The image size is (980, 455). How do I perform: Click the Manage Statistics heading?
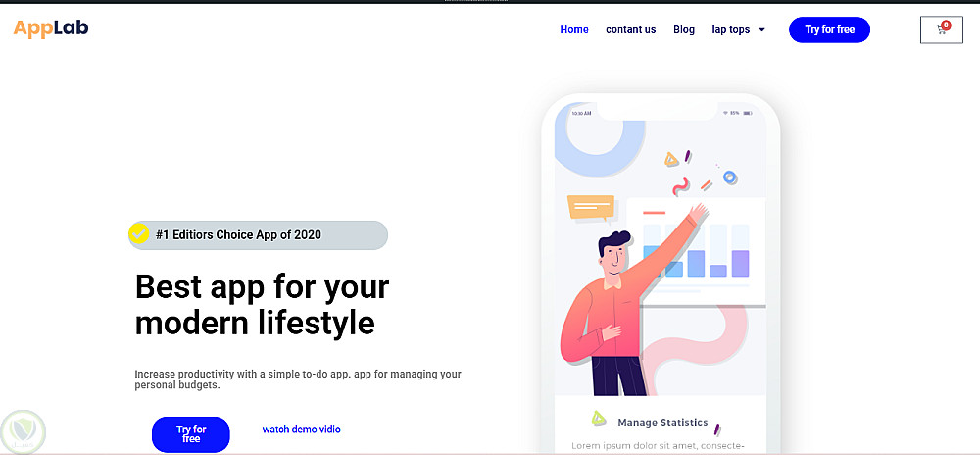pos(662,423)
